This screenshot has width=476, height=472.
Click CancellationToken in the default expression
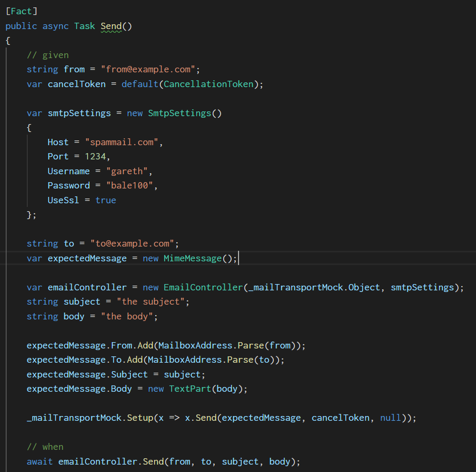tap(208, 84)
